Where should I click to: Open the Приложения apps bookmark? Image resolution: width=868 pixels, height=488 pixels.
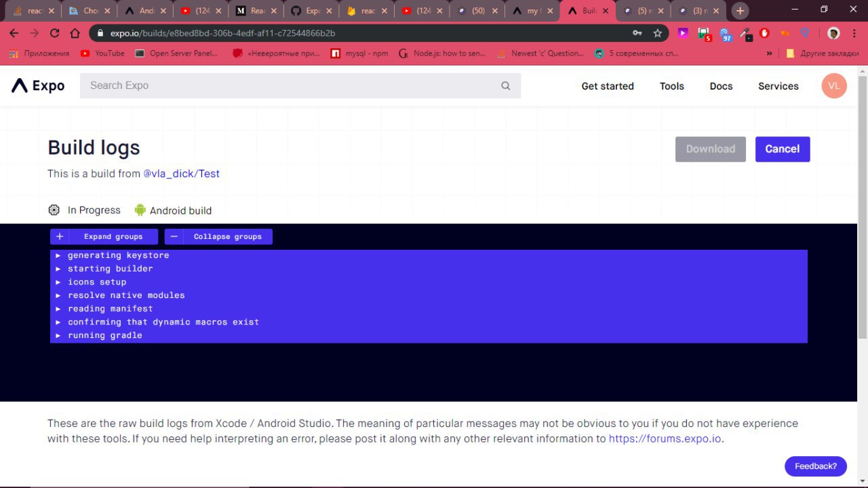[x=40, y=53]
